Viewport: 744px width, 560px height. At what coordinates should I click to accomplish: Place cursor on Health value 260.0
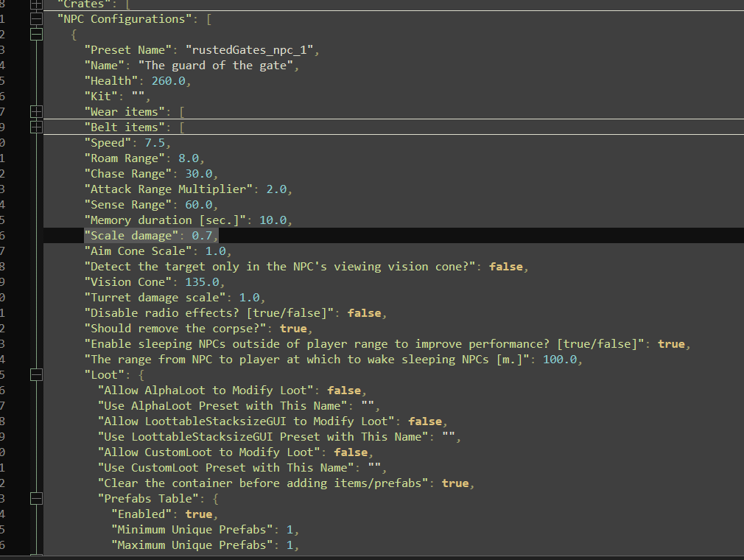point(170,81)
